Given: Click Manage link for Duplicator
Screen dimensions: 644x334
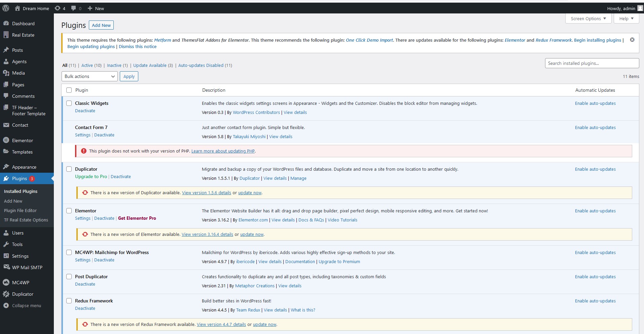Looking at the screenshot, I should pos(298,178).
